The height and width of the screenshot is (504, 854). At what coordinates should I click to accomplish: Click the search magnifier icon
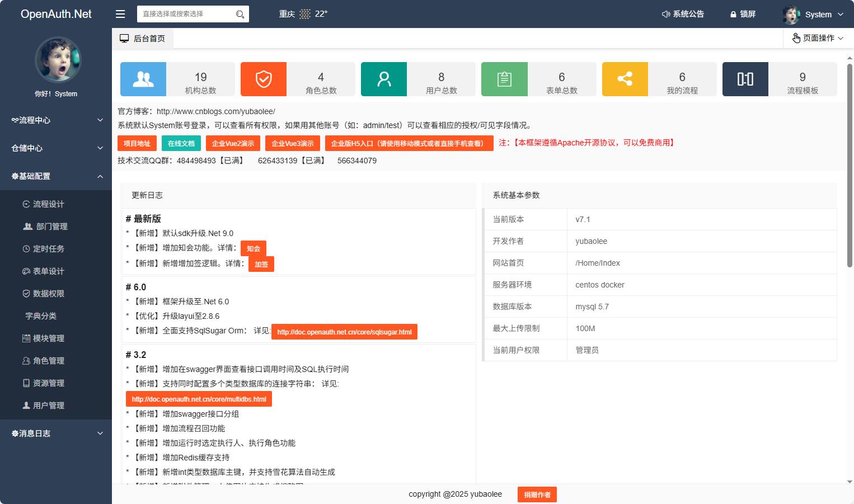pyautogui.click(x=240, y=14)
